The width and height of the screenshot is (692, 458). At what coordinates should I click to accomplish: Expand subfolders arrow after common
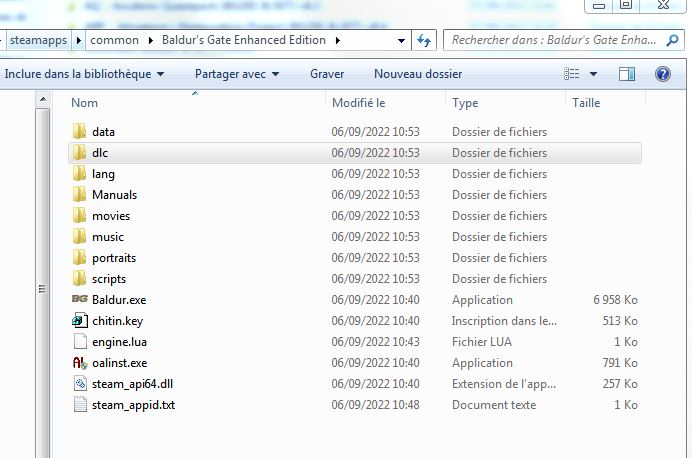pyautogui.click(x=150, y=41)
